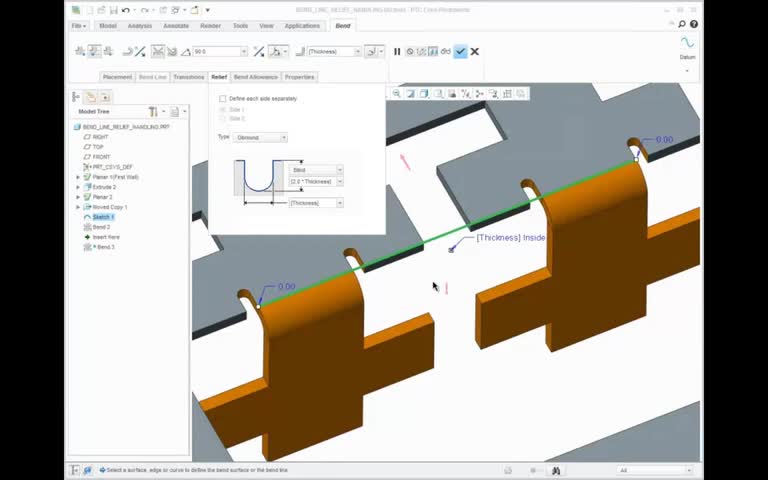The height and width of the screenshot is (480, 768).
Task: Show the model tree icon above Model Tree
Action: tap(76, 96)
